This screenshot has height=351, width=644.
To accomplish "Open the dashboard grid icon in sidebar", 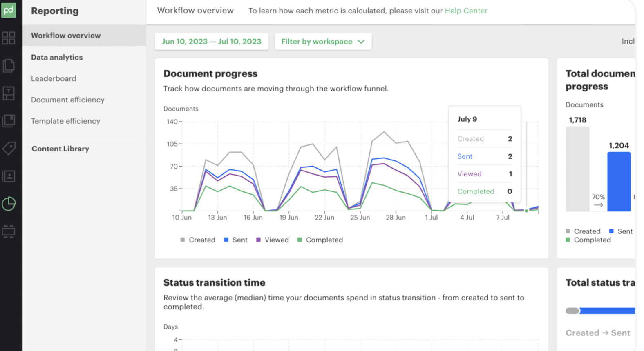I will (x=9, y=38).
